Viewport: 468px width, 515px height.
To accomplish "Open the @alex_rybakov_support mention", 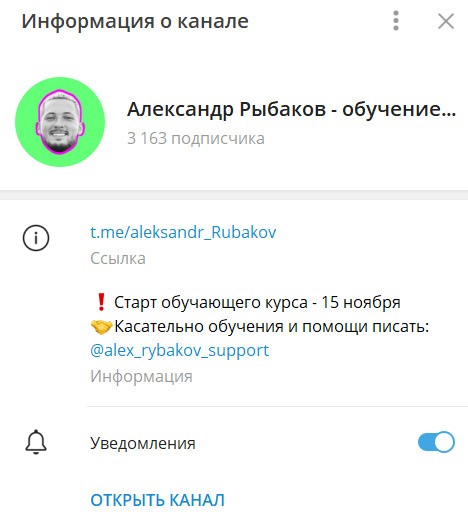I will coord(179,351).
